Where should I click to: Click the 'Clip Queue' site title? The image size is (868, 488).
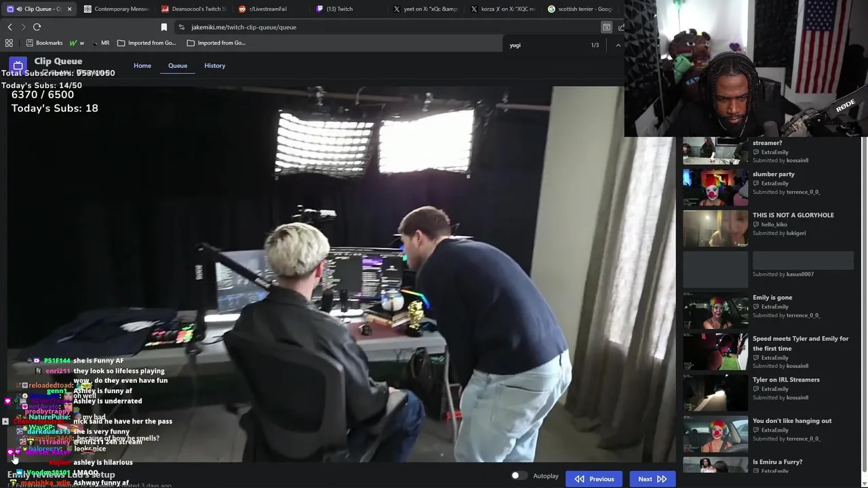pyautogui.click(x=58, y=61)
